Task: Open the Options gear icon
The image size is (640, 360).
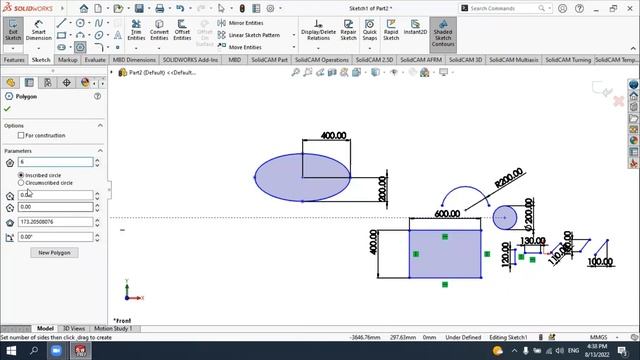Action: tap(270, 8)
